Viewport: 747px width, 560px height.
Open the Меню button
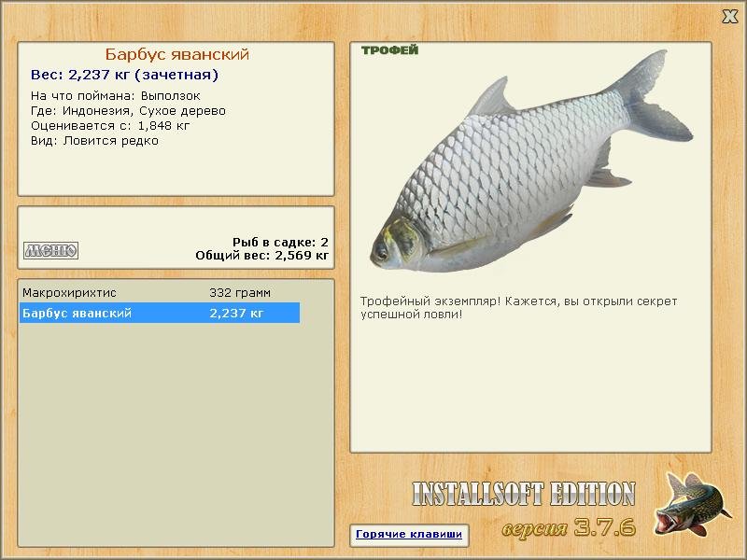click(x=51, y=250)
